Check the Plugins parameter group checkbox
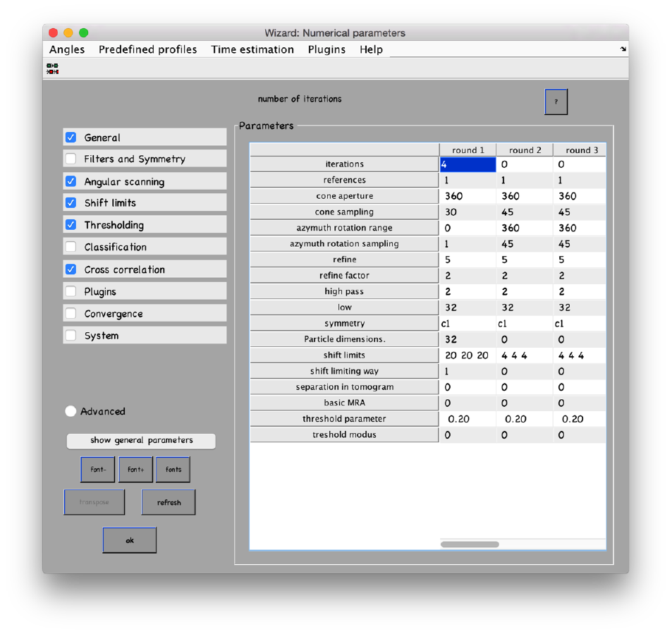This screenshot has width=672, height=634. pyautogui.click(x=71, y=291)
